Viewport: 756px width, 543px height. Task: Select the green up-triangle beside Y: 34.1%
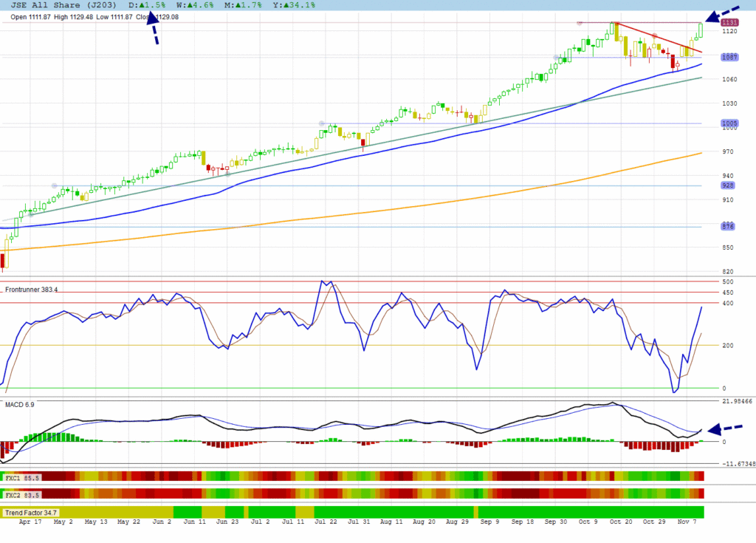286,5
